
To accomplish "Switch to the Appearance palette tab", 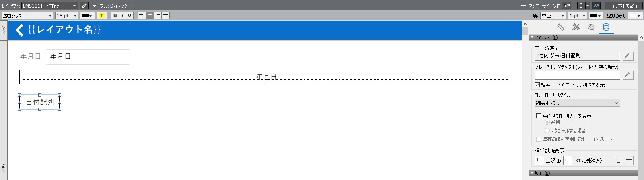I will coord(591,27).
